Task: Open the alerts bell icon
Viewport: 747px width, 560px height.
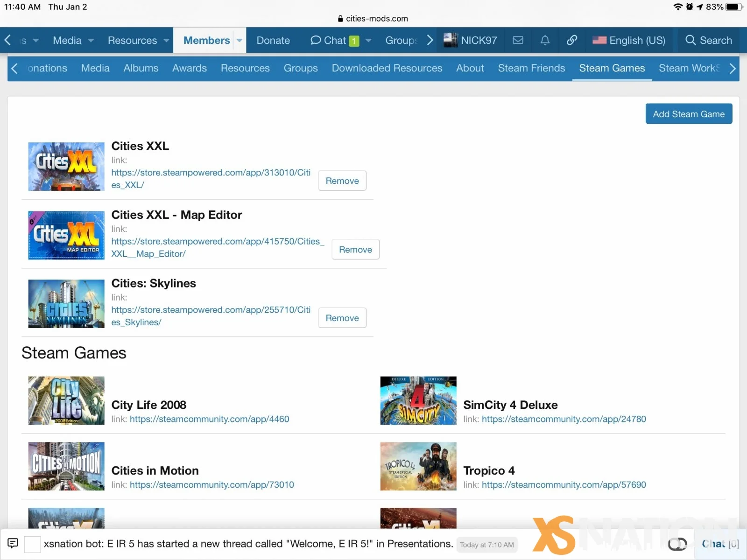Action: pos(545,40)
